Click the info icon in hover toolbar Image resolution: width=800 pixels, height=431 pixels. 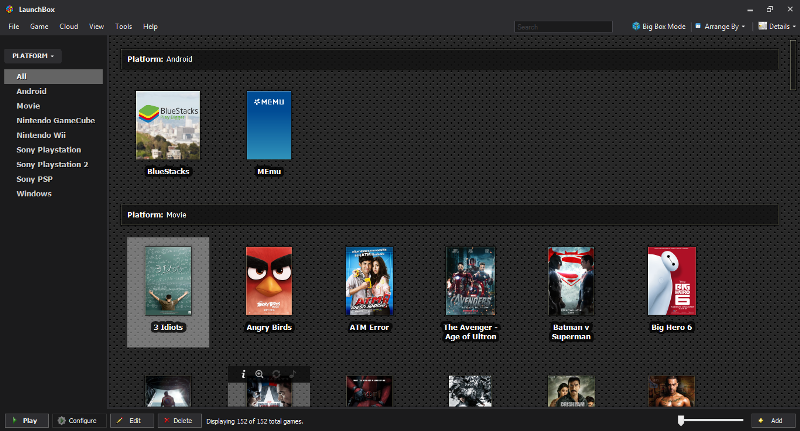[x=243, y=374]
